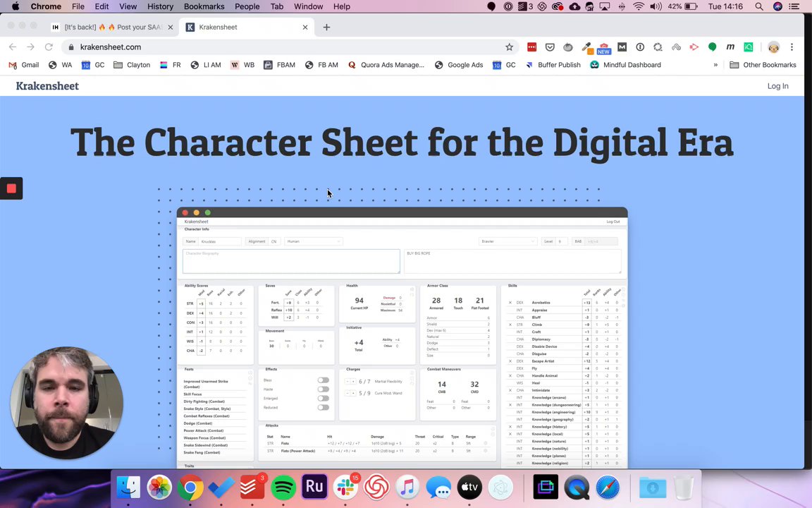This screenshot has width=812, height=508.
Task: Open the Clayton bookmarks folder
Action: pos(132,65)
